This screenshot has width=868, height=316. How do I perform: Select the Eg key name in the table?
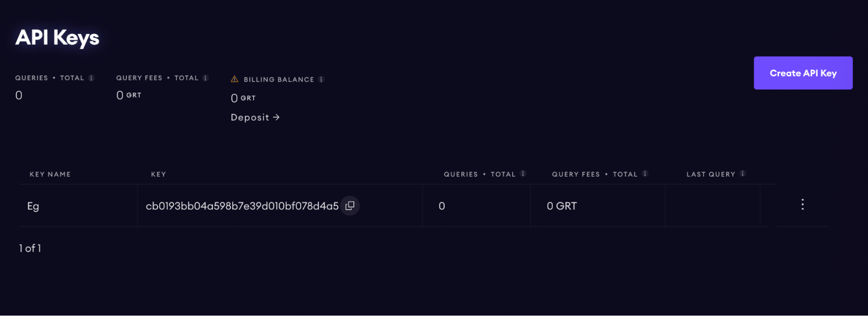click(x=33, y=206)
